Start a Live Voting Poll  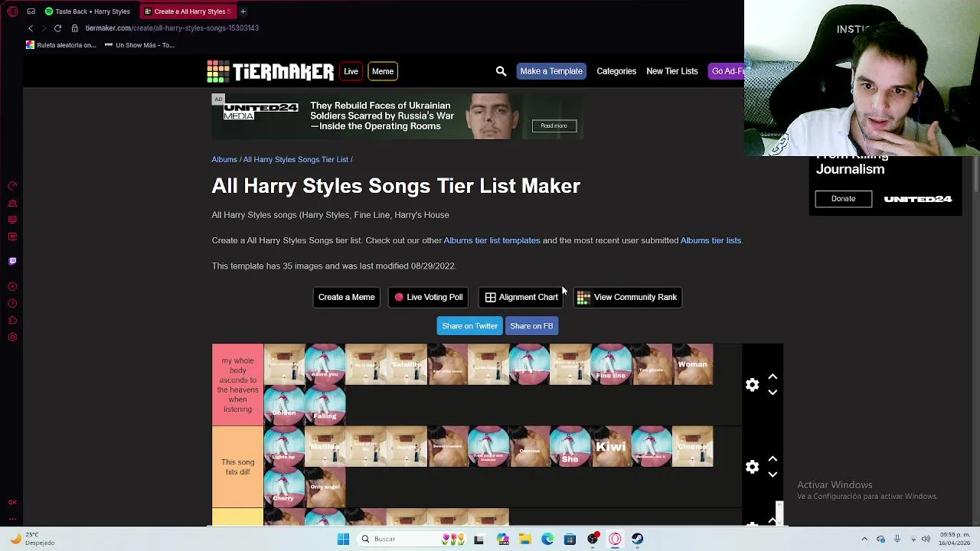(x=429, y=297)
